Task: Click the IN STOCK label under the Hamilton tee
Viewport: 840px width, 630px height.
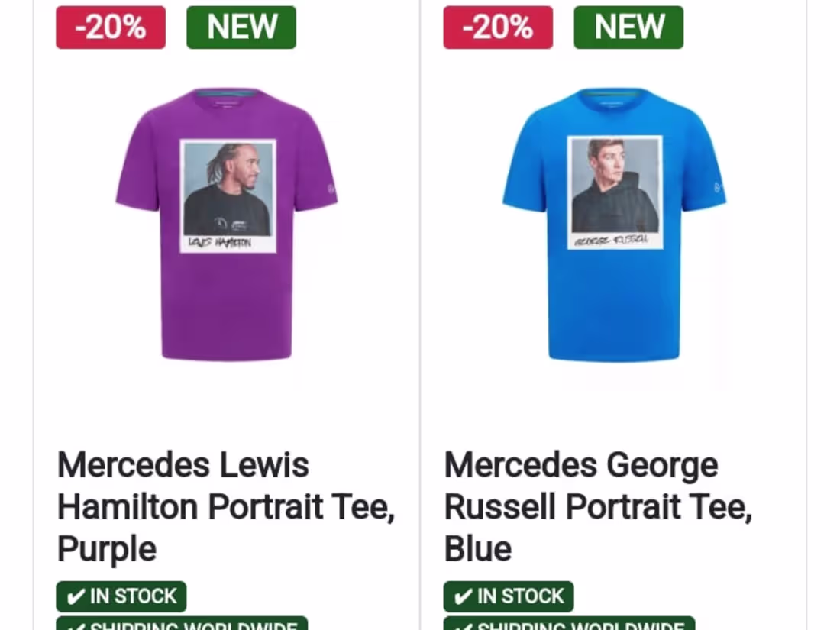Action: (x=121, y=596)
